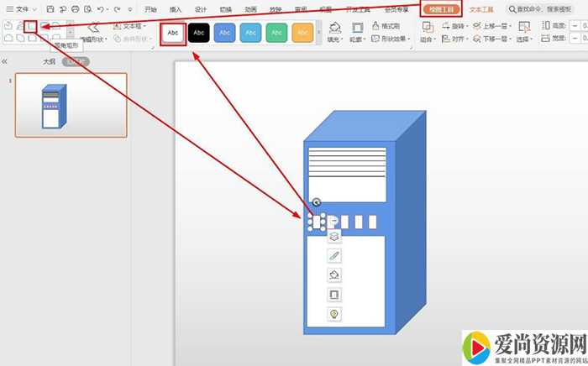Image resolution: width=588 pixels, height=366 pixels.
Task: Click the outline square icon in floating toolbar
Action: click(334, 295)
